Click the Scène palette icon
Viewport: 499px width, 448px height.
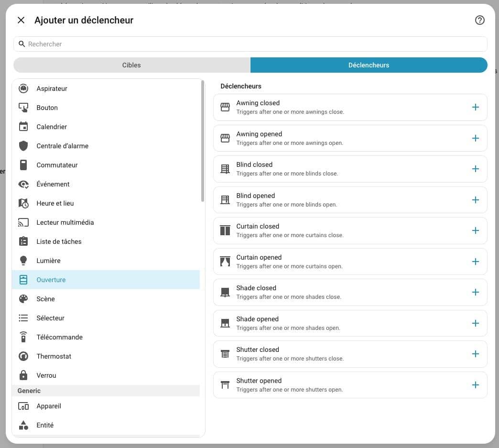[23, 299]
